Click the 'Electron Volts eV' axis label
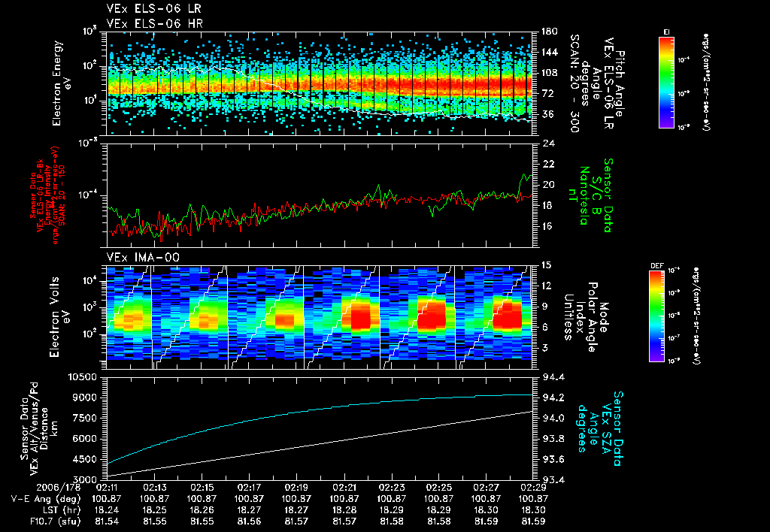This screenshot has width=770, height=532. point(59,317)
